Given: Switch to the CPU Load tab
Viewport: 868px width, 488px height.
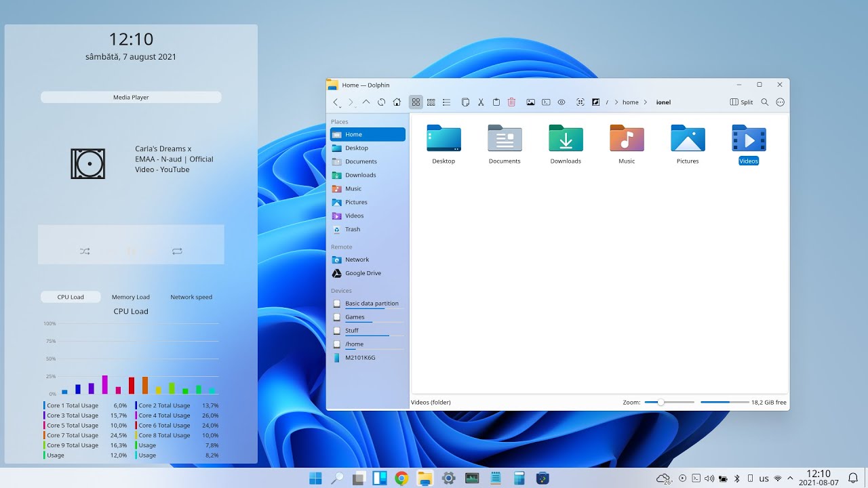Looking at the screenshot, I should point(71,297).
